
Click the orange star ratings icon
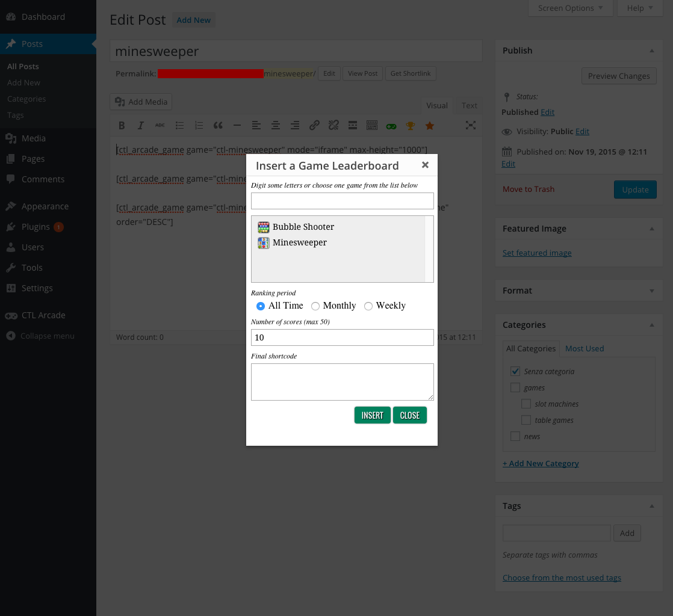pyautogui.click(x=430, y=125)
